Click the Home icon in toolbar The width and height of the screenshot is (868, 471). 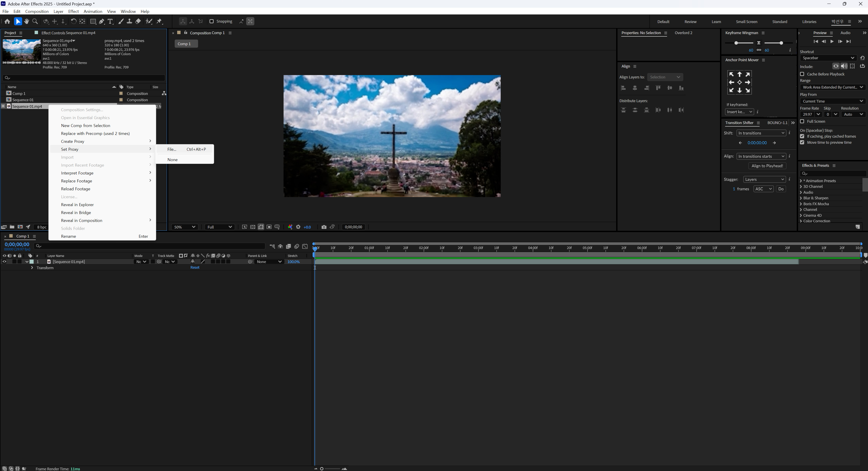[7, 21]
